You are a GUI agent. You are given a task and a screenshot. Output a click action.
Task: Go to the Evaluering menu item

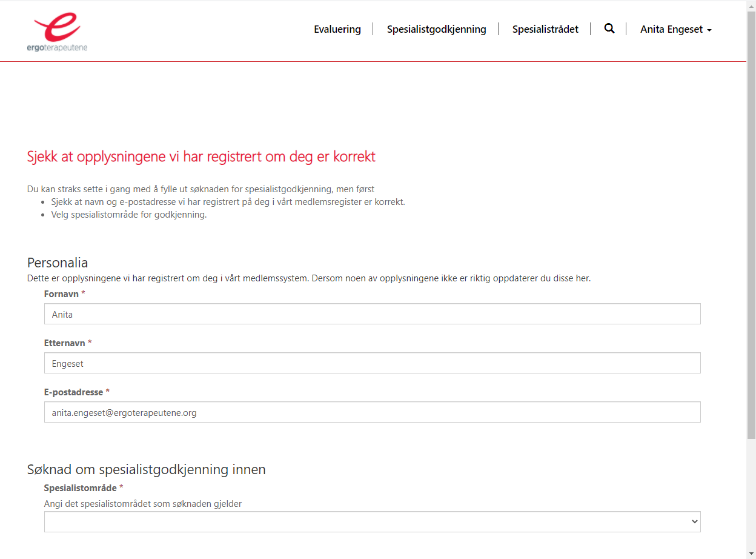click(337, 29)
